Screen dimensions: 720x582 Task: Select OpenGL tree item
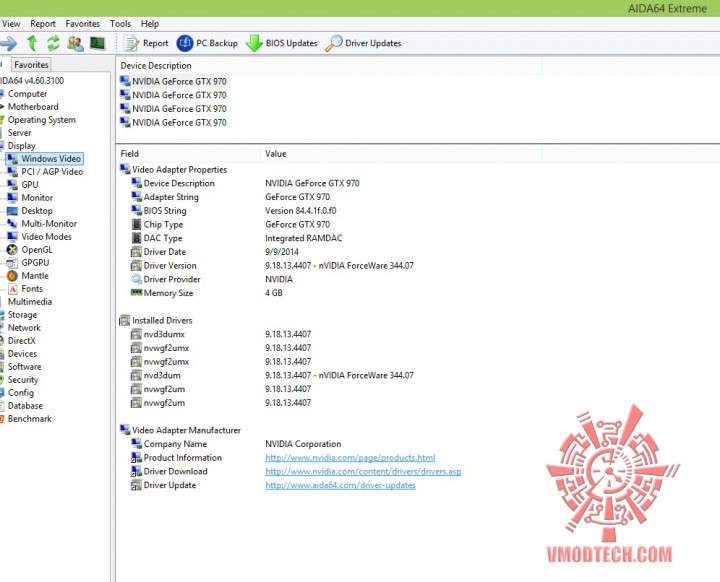(37, 249)
